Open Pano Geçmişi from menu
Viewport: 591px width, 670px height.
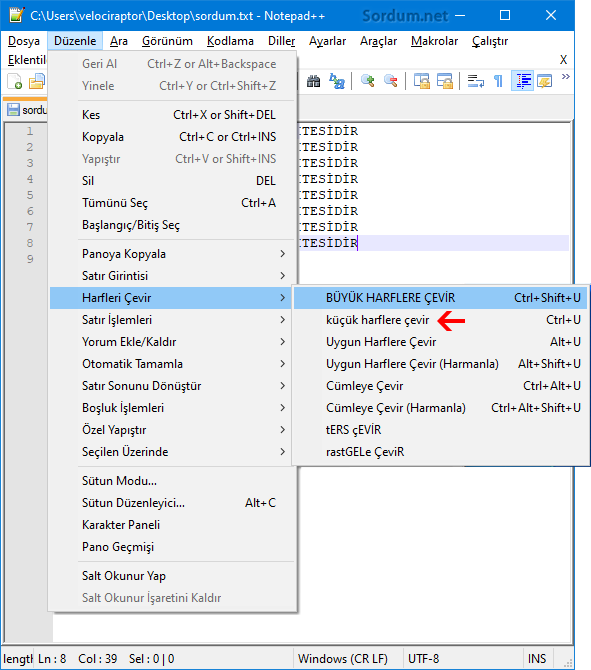click(x=173, y=547)
